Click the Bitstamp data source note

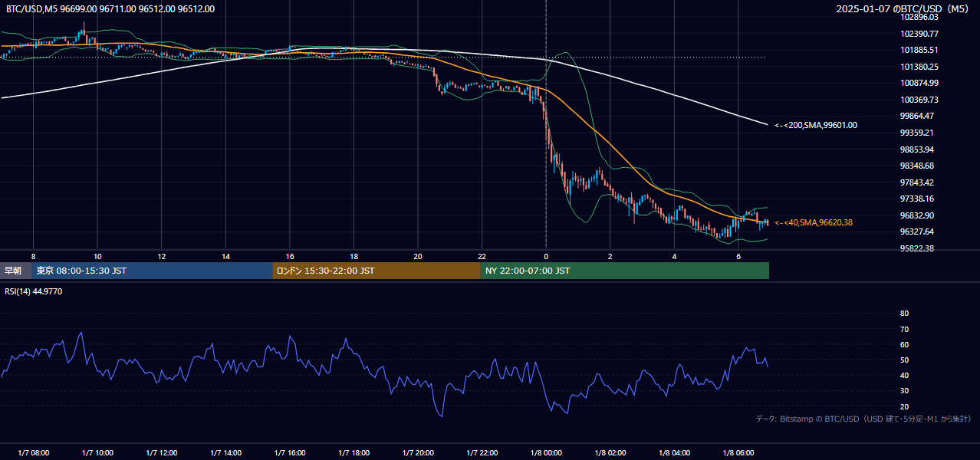863,419
